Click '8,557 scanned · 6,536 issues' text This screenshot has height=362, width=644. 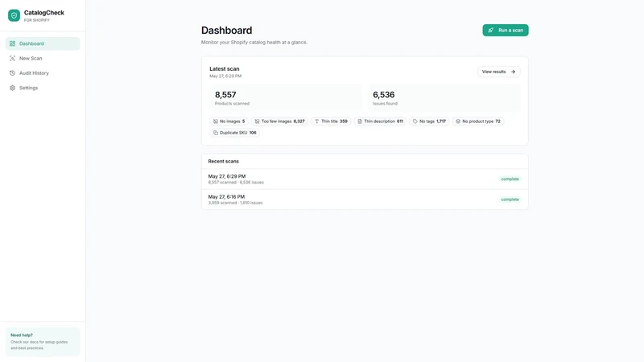(236, 183)
